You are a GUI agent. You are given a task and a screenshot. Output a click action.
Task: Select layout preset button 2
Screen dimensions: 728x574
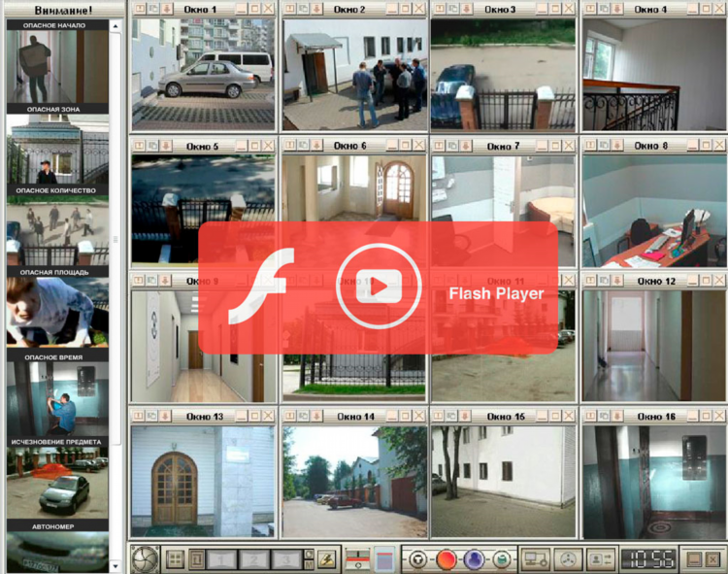point(253,560)
